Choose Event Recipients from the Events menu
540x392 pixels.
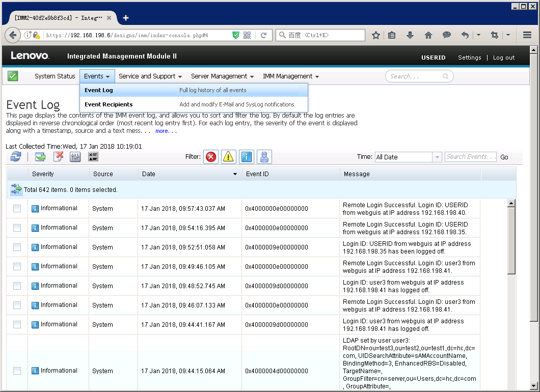(x=109, y=104)
